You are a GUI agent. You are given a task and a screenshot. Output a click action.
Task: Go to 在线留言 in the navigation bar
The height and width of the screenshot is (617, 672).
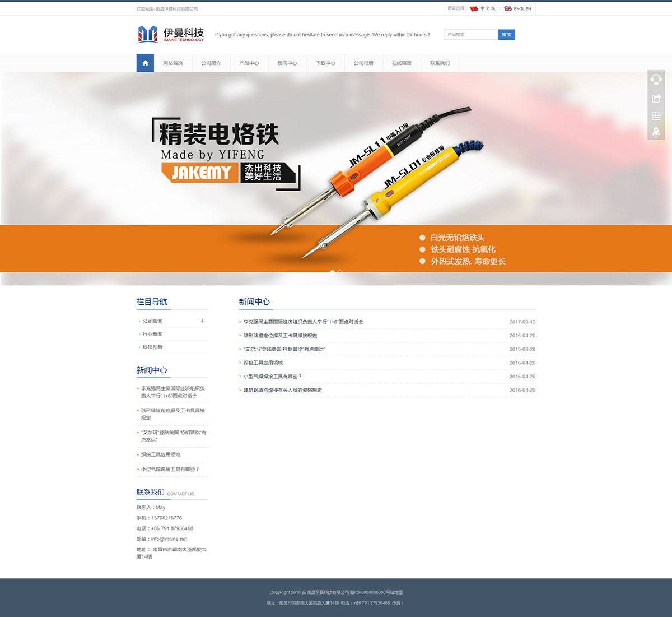point(402,63)
